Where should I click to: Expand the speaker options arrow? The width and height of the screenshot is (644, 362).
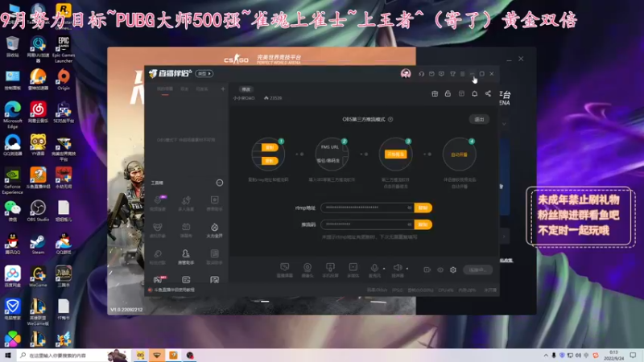407,269
